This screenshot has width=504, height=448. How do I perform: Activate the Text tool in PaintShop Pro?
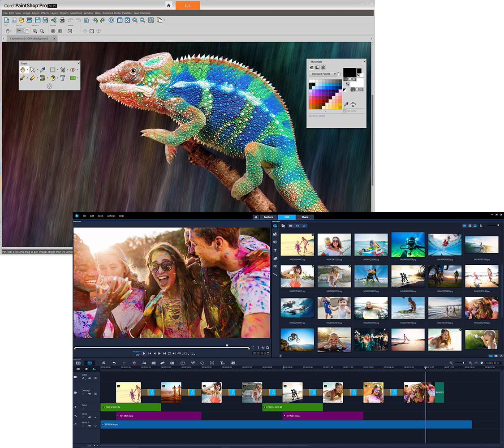pos(63,78)
